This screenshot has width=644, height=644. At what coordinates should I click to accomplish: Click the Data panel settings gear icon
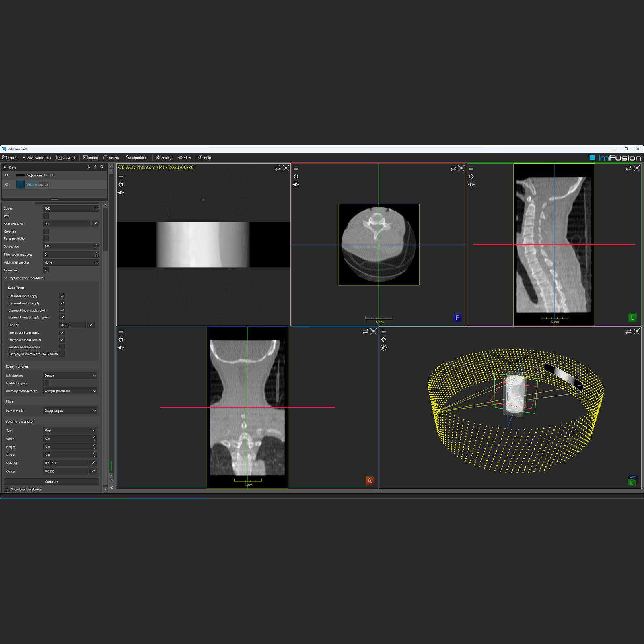[102, 167]
